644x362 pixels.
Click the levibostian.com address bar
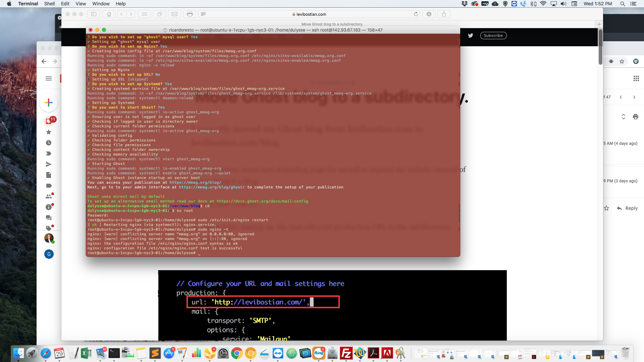click(309, 14)
